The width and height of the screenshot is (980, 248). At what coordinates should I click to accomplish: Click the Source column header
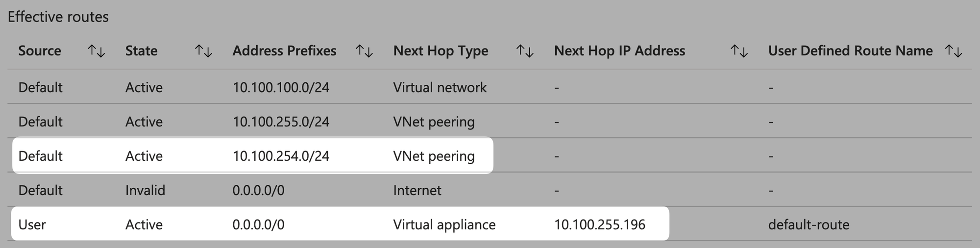click(x=40, y=51)
